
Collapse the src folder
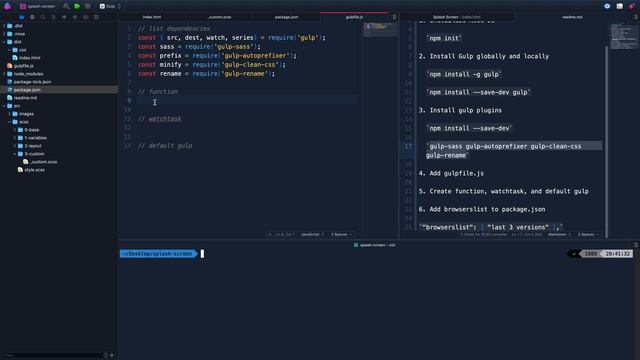coord(4,106)
